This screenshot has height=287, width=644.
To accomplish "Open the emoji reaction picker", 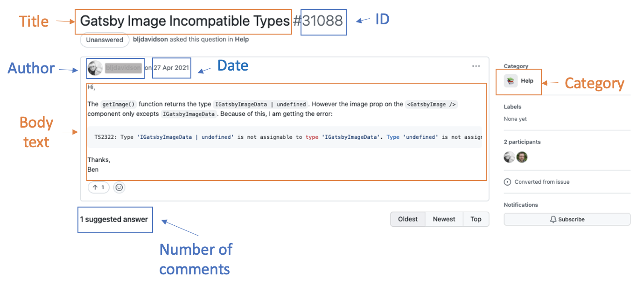I will 119,187.
